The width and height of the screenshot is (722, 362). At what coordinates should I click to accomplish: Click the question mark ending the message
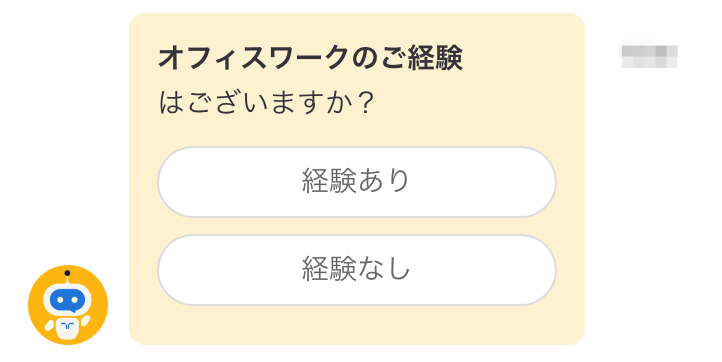[365, 102]
